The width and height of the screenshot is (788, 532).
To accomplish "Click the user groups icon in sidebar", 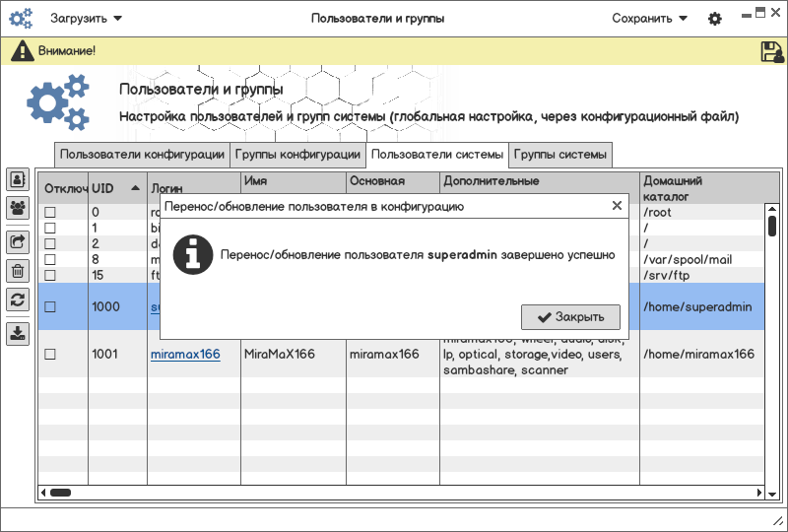I will click(x=18, y=208).
